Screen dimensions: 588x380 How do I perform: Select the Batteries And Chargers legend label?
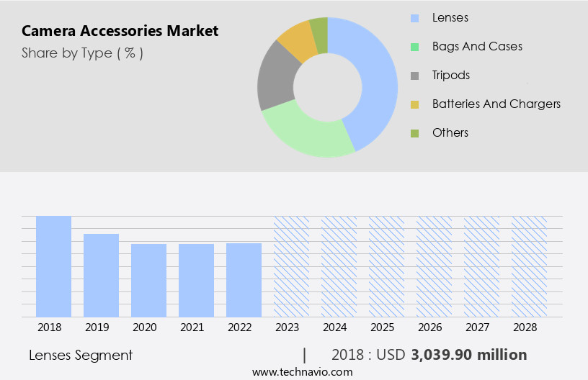coord(496,104)
